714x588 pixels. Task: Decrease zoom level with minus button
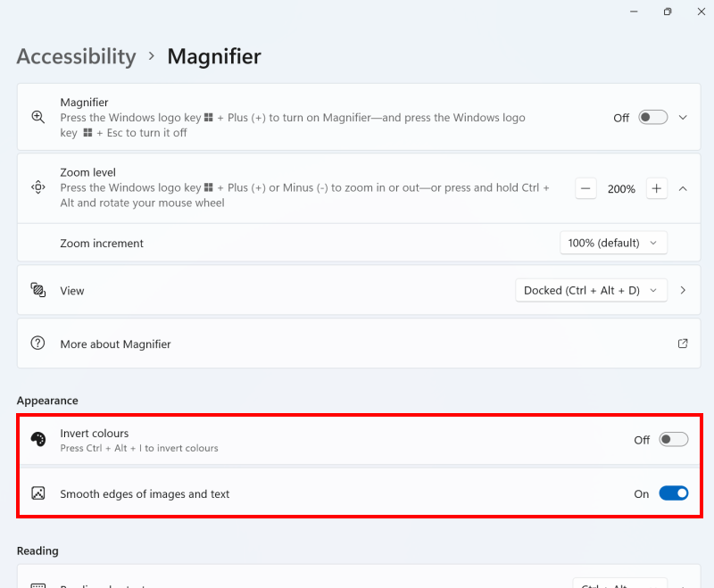pos(585,188)
